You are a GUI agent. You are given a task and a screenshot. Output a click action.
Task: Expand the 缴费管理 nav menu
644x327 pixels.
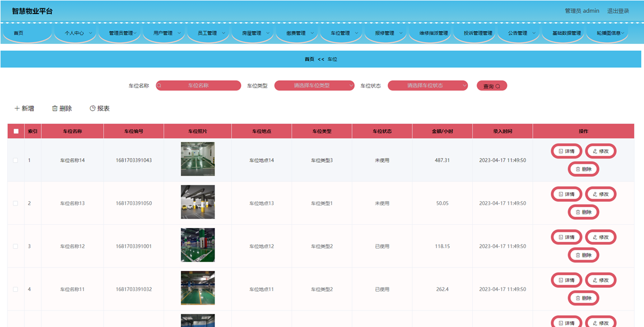(298, 33)
